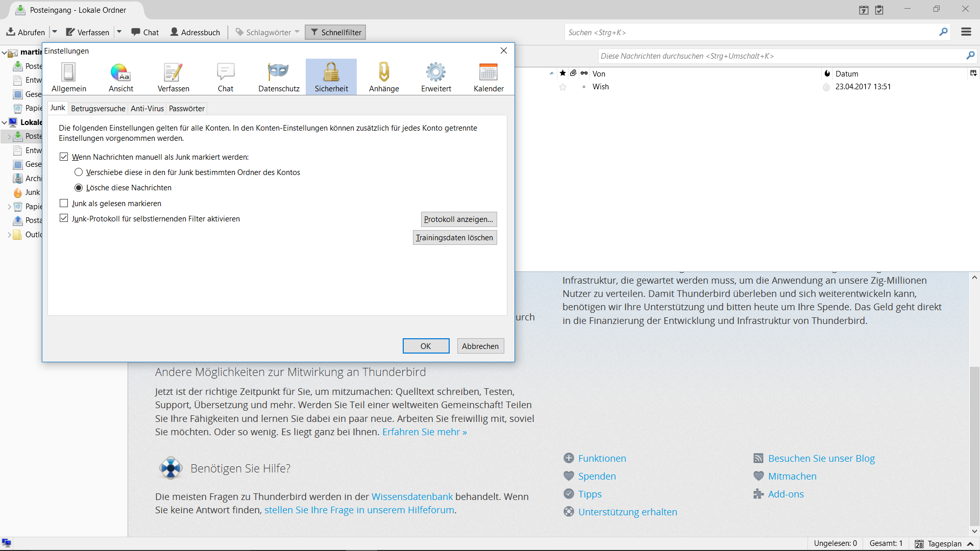
Task: Click the 'Trainingsdaten löschen' button
Action: point(454,238)
